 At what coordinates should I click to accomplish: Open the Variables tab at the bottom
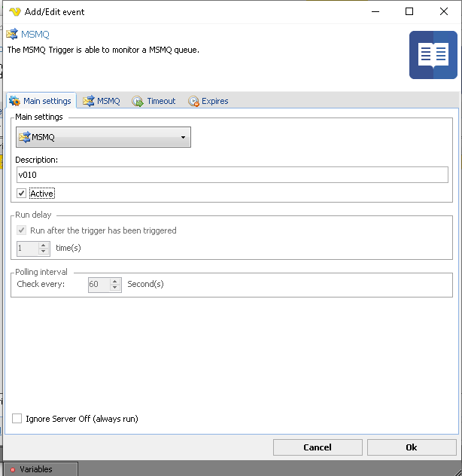pos(36,469)
